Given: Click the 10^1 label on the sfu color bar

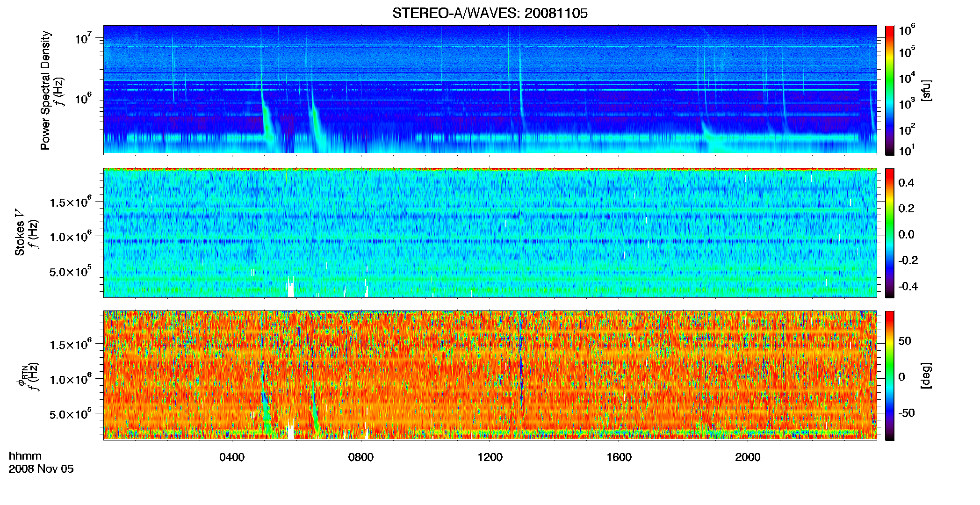Looking at the screenshot, I should 907,150.
